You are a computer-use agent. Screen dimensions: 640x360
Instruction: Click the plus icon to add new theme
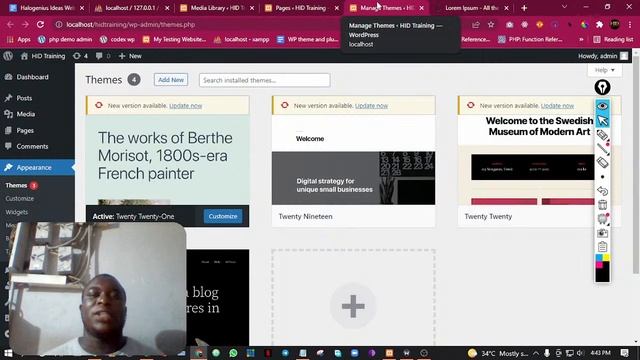353,306
